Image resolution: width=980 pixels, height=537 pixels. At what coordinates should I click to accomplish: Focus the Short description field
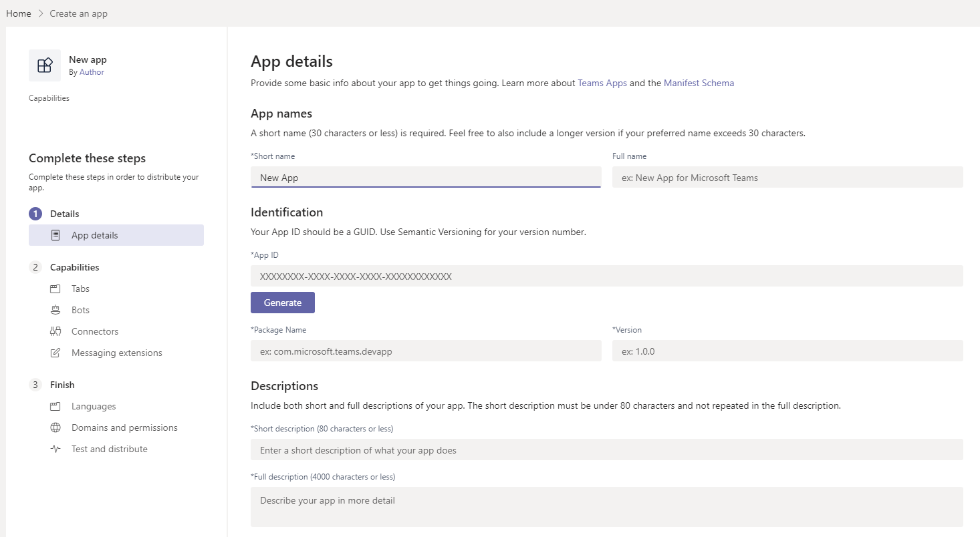pyautogui.click(x=607, y=450)
